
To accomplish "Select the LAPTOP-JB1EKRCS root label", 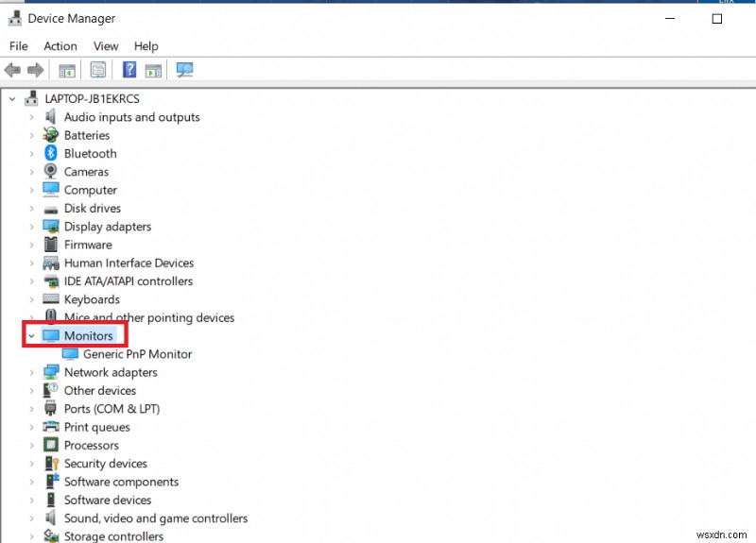I will coord(92,99).
